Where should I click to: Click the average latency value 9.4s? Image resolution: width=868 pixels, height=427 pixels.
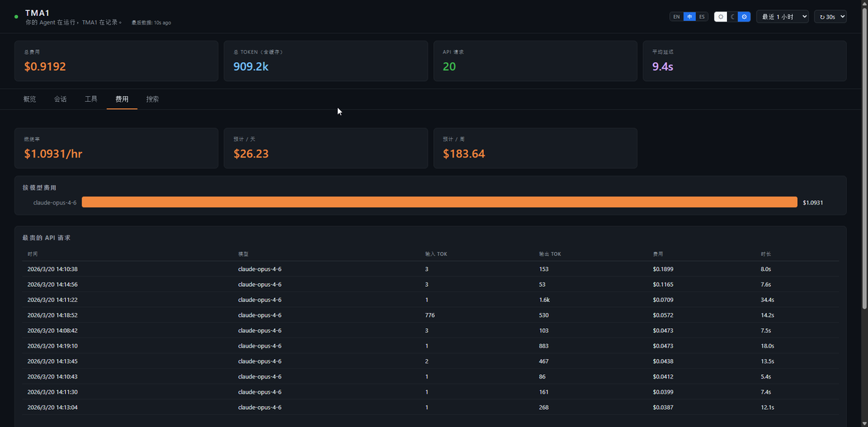(663, 66)
